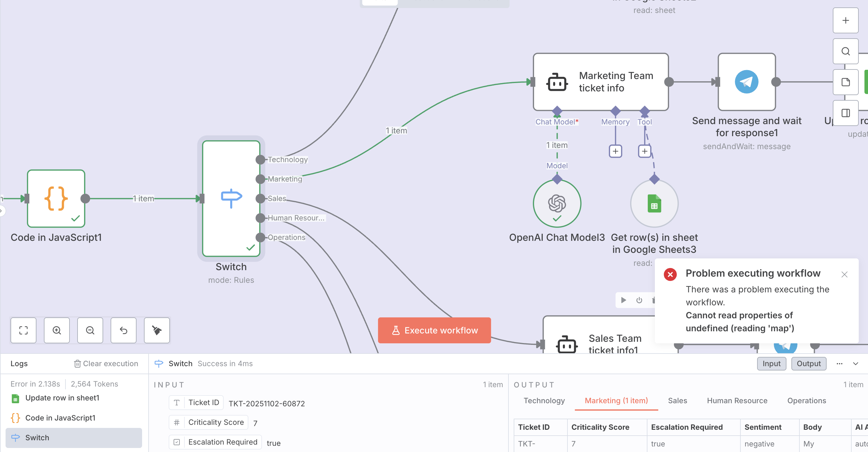Screen dimensions: 868x452
Task: Select the OpenAI Chat Model3 node
Action: tap(557, 203)
